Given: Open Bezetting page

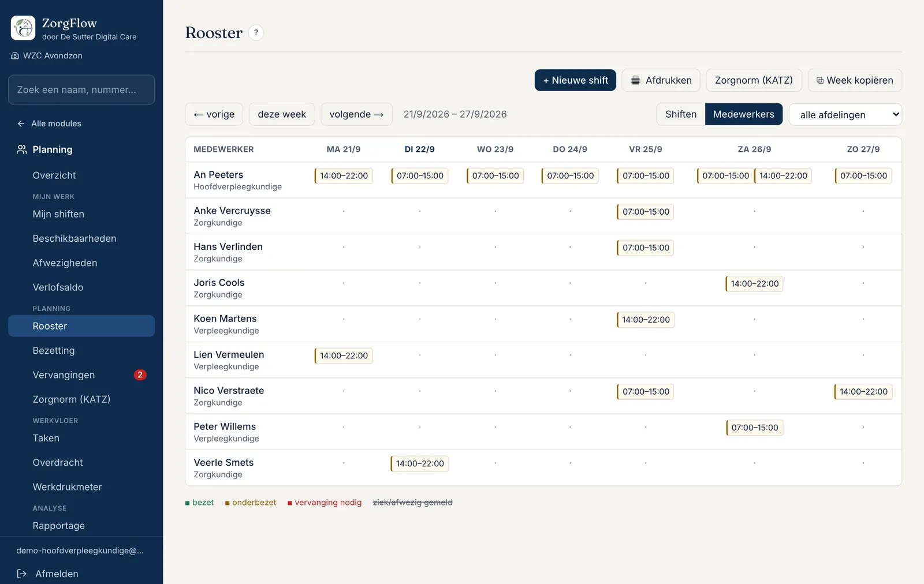Looking at the screenshot, I should coord(81,350).
